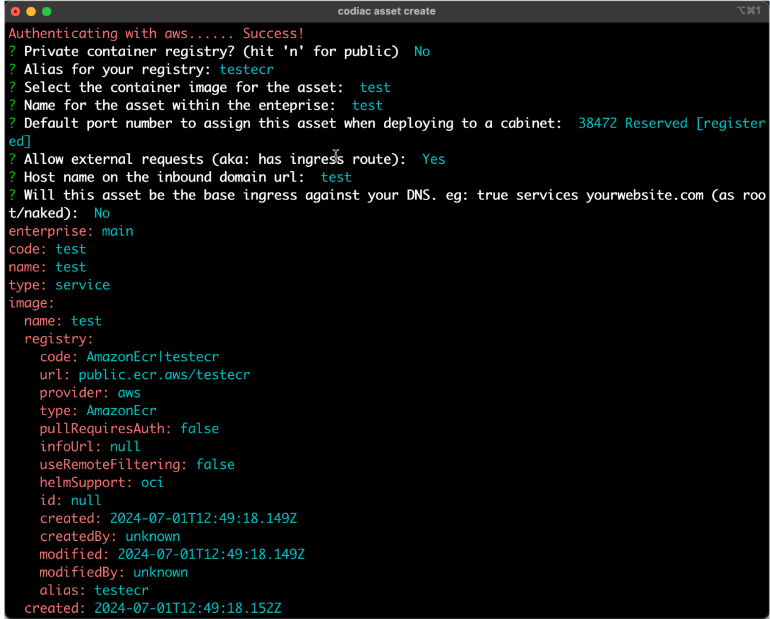This screenshot has height=619, width=770.
Task: Click the red close window button
Action: point(16,11)
